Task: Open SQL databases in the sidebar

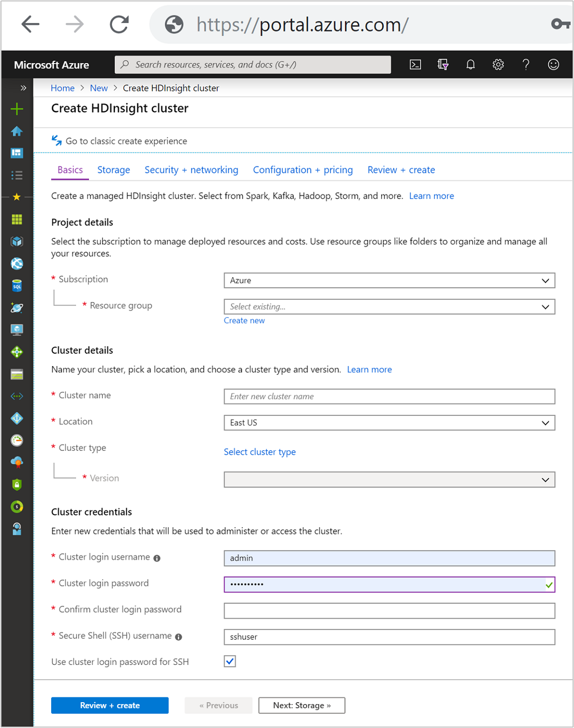Action: pos(17,286)
